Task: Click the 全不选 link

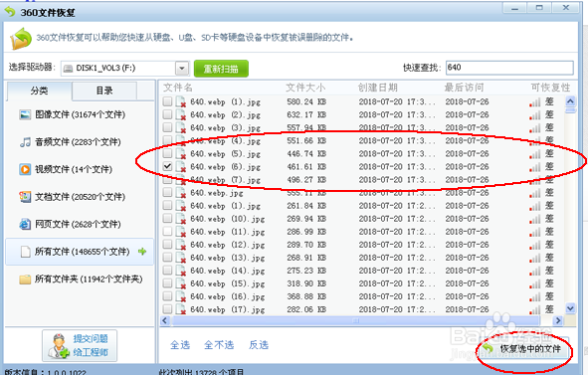Action: coord(219,345)
